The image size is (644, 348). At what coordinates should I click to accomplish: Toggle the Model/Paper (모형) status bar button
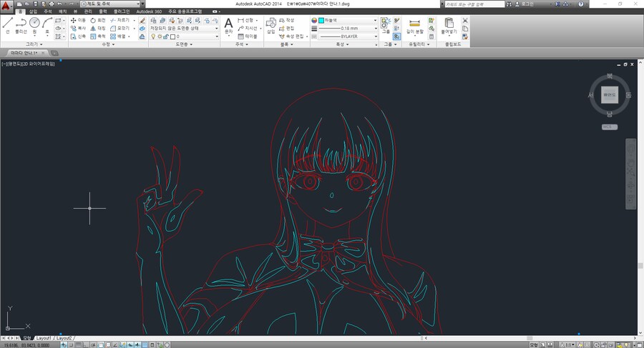pyautogui.click(x=534, y=345)
